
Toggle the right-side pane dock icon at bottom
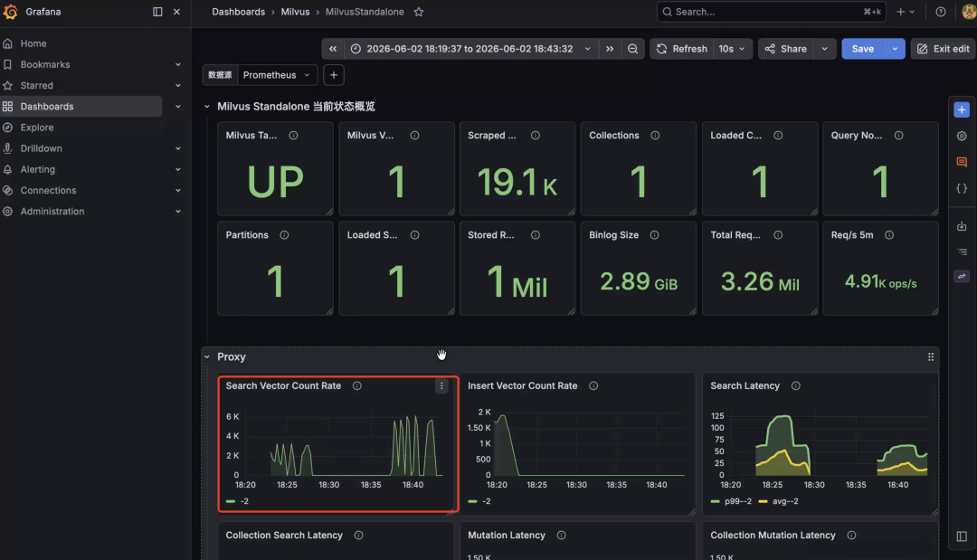click(962, 536)
